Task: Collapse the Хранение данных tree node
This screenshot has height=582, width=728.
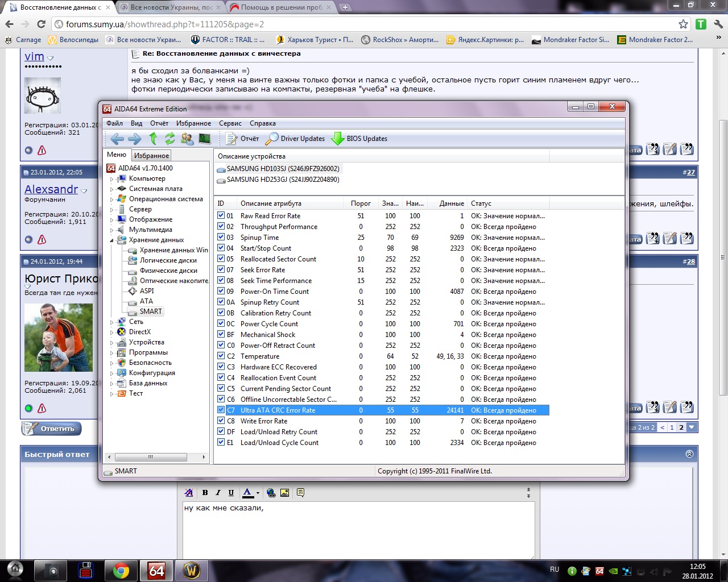Action: click(111, 240)
